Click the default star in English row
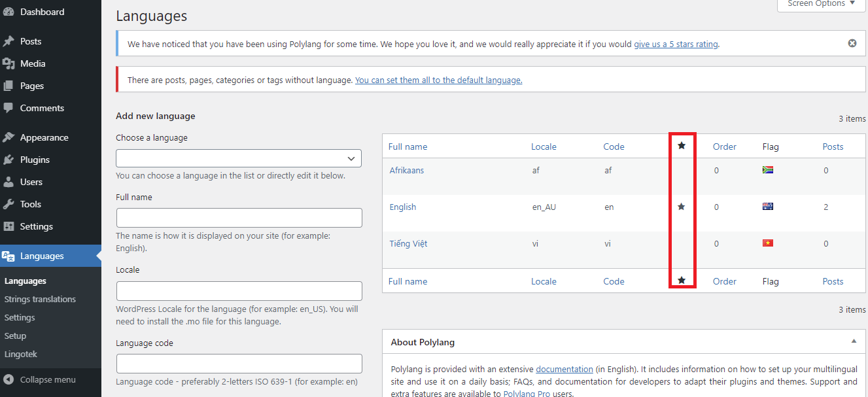Viewport: 868px width, 397px height. pos(682,207)
